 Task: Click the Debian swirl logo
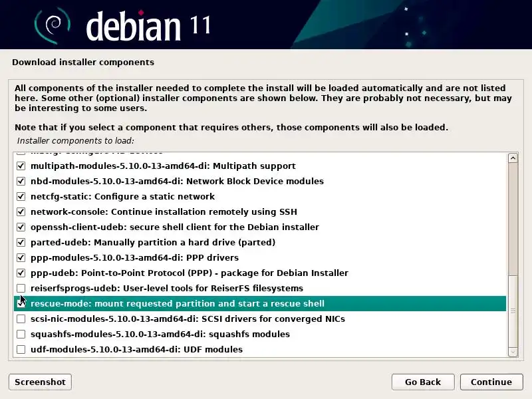click(x=53, y=25)
